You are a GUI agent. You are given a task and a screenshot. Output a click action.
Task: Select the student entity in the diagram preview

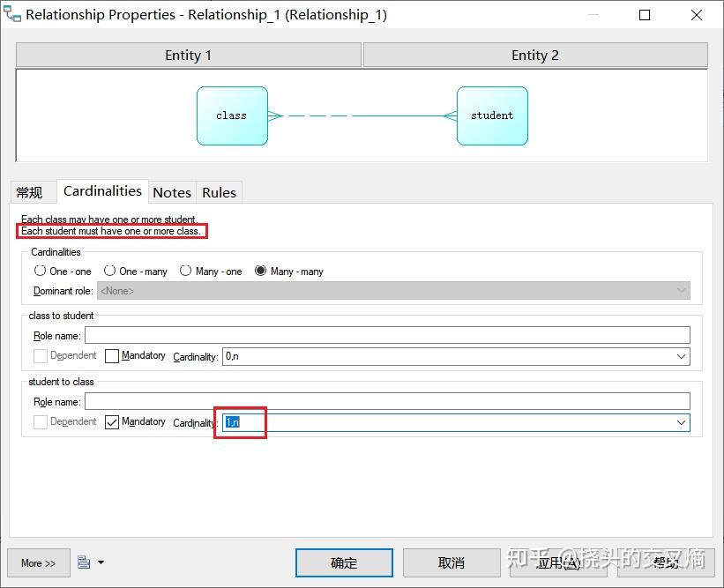click(x=491, y=115)
